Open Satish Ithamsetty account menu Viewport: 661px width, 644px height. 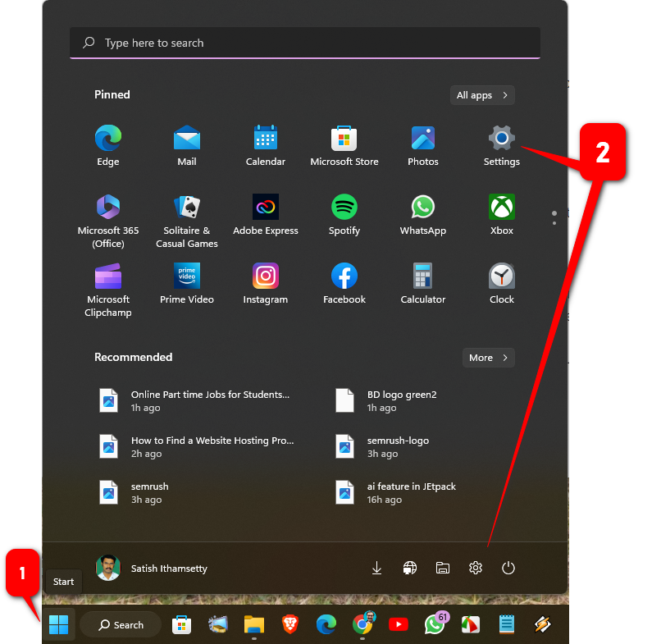point(152,568)
